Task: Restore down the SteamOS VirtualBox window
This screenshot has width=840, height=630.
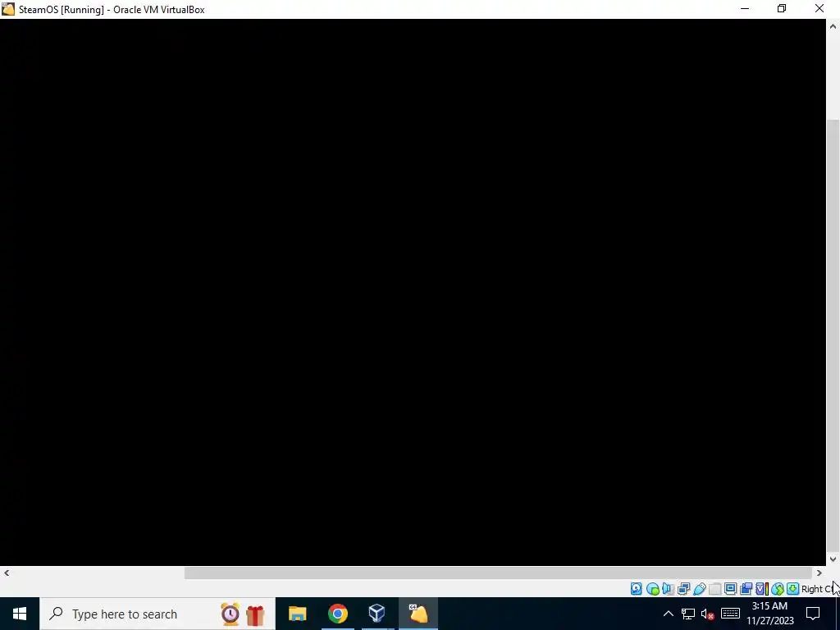Action: pyautogui.click(x=782, y=9)
